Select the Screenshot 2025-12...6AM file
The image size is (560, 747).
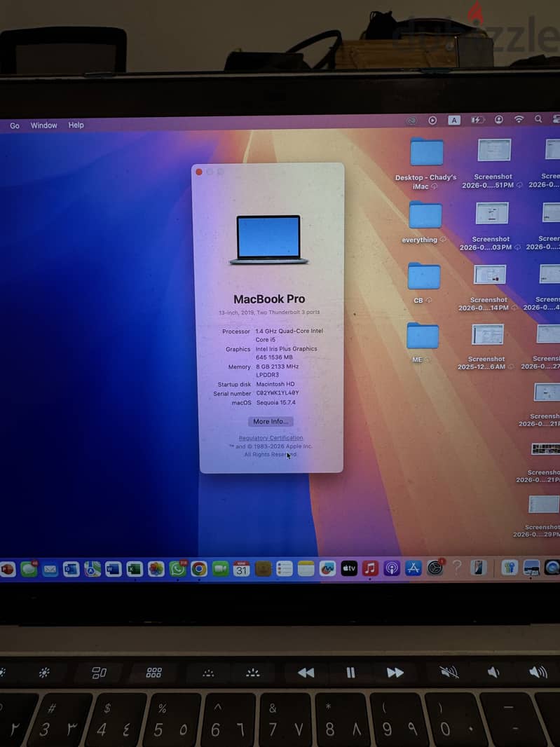click(486, 348)
